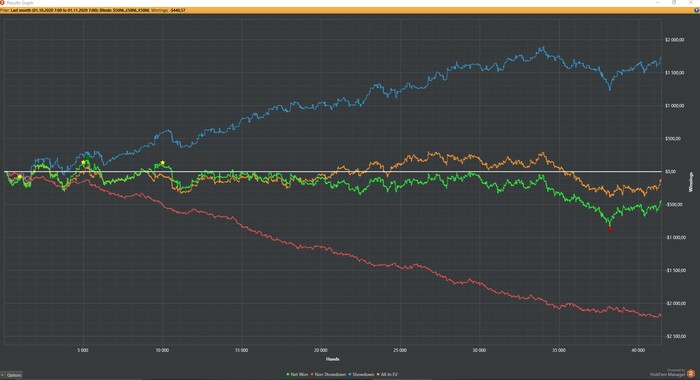Click the yellow star marker near 10 000 hands
This screenshot has height=380, width=700.
point(163,163)
